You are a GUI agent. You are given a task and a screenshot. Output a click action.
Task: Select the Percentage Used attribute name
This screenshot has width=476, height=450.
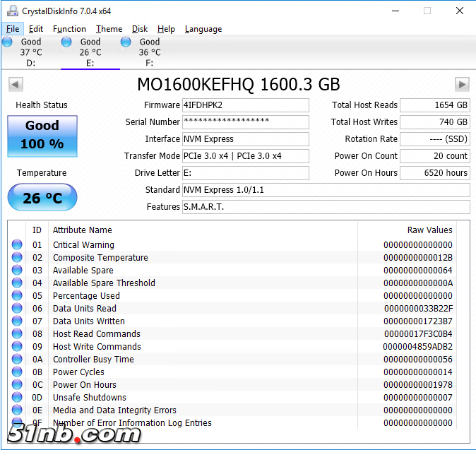tap(86, 296)
